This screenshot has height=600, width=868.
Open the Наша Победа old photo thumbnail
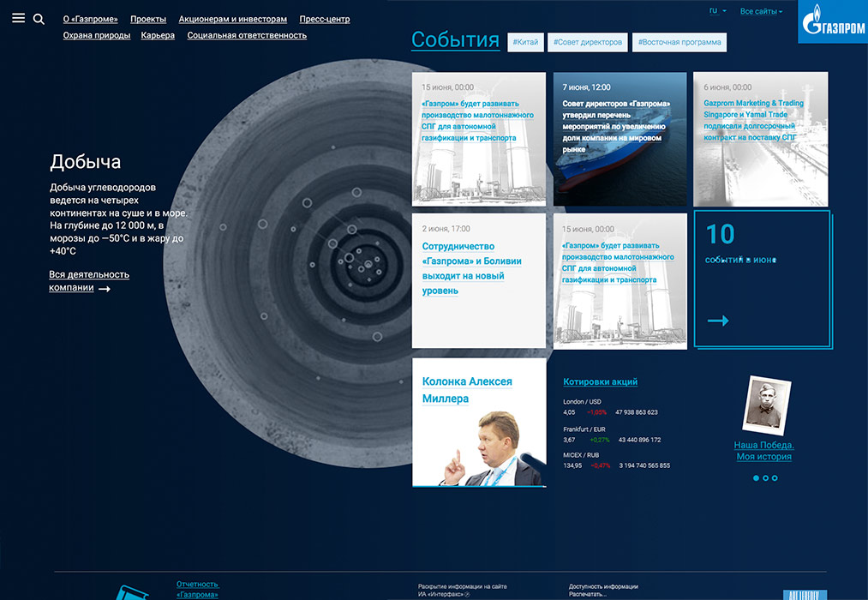coord(763,403)
